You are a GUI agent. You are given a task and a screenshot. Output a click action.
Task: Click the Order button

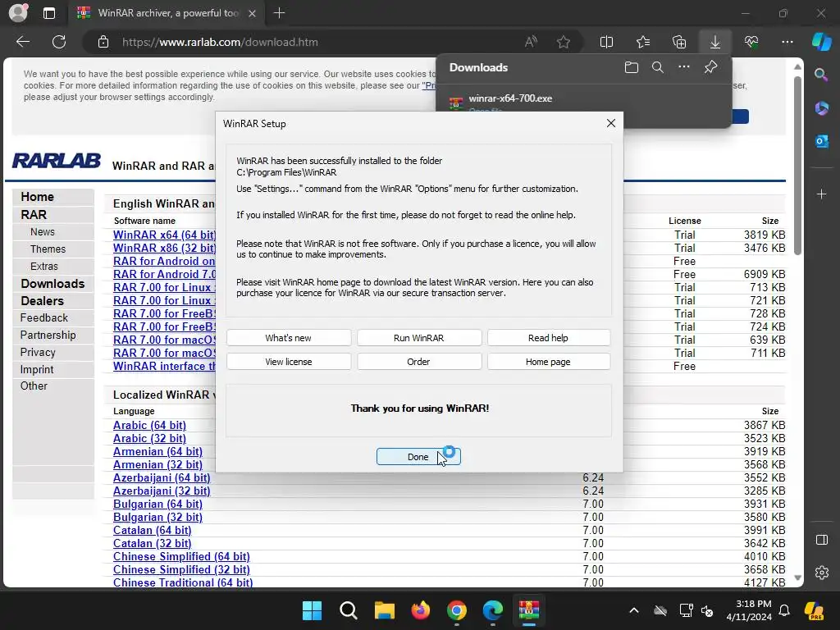[x=419, y=362]
